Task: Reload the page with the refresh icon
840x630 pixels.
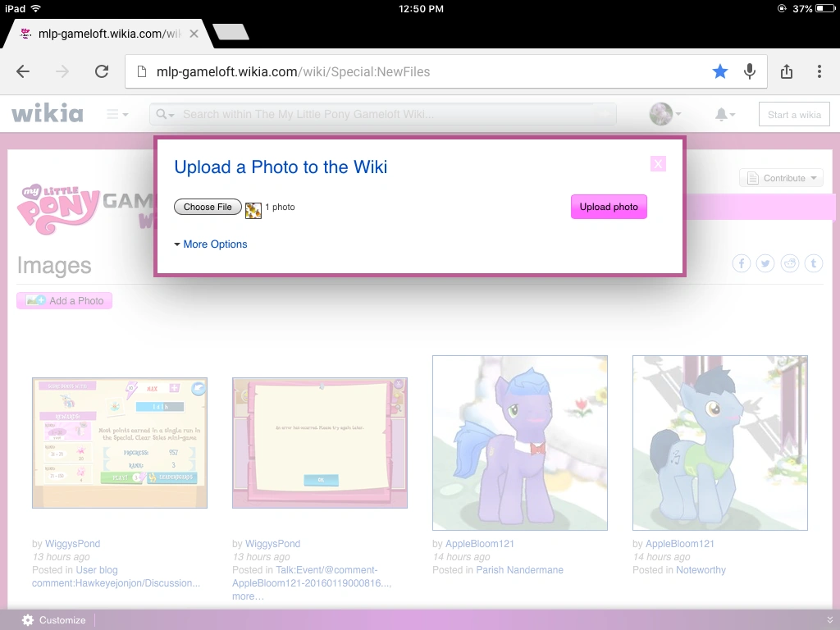Action: coord(102,71)
